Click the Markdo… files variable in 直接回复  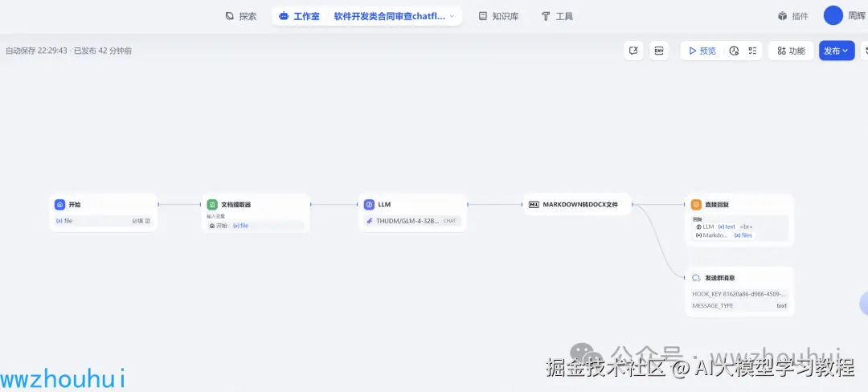tap(724, 235)
